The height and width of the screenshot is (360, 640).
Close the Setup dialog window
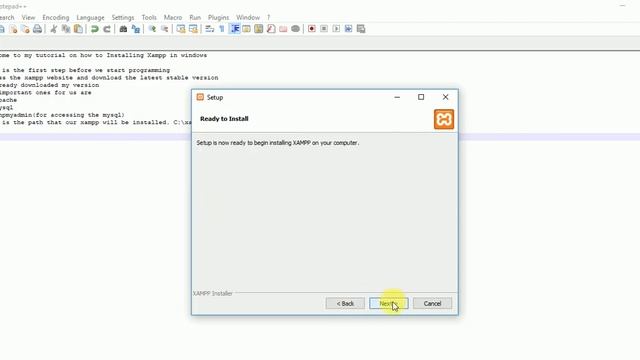tap(445, 97)
